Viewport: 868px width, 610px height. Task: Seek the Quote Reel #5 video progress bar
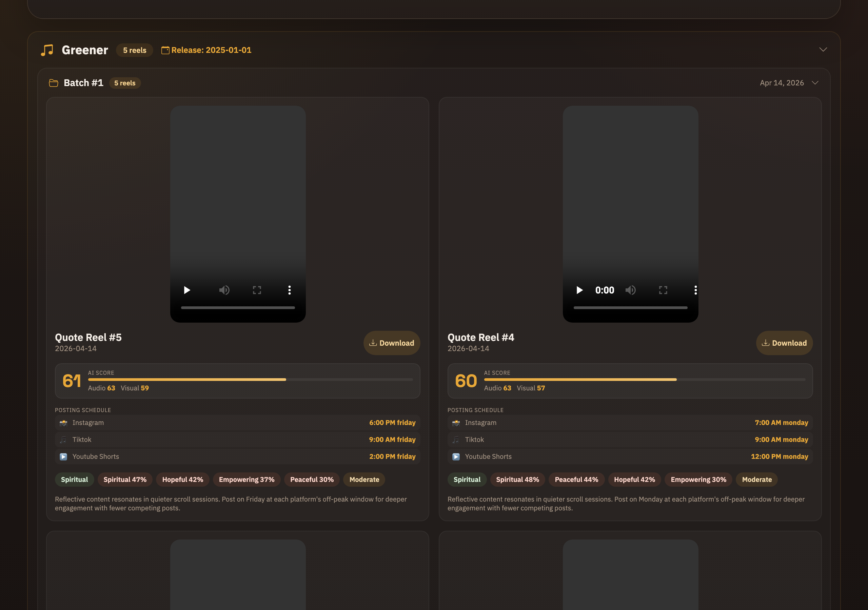pos(238,308)
